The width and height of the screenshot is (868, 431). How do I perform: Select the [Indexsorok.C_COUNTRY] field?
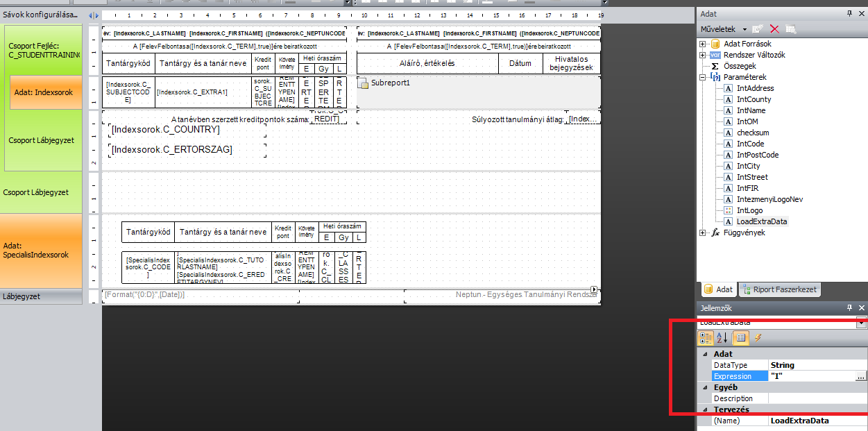[x=187, y=130]
